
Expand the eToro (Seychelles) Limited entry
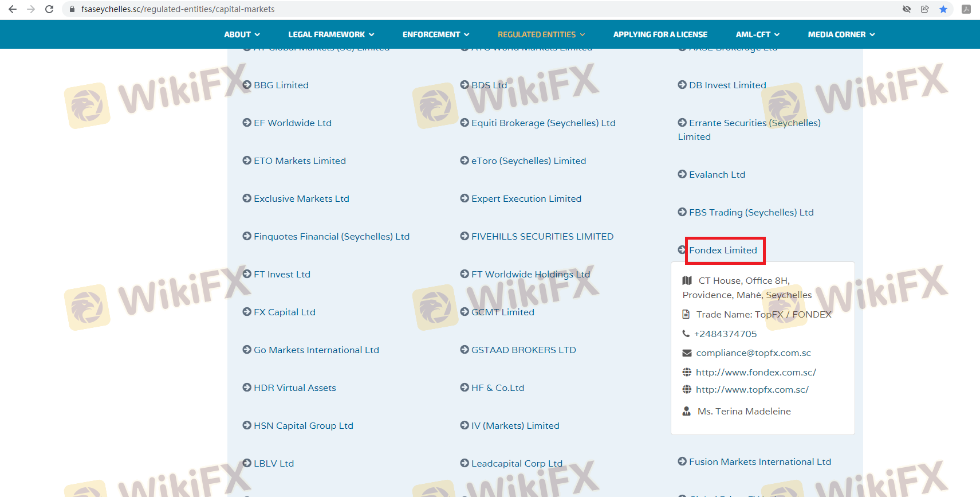pyautogui.click(x=528, y=161)
